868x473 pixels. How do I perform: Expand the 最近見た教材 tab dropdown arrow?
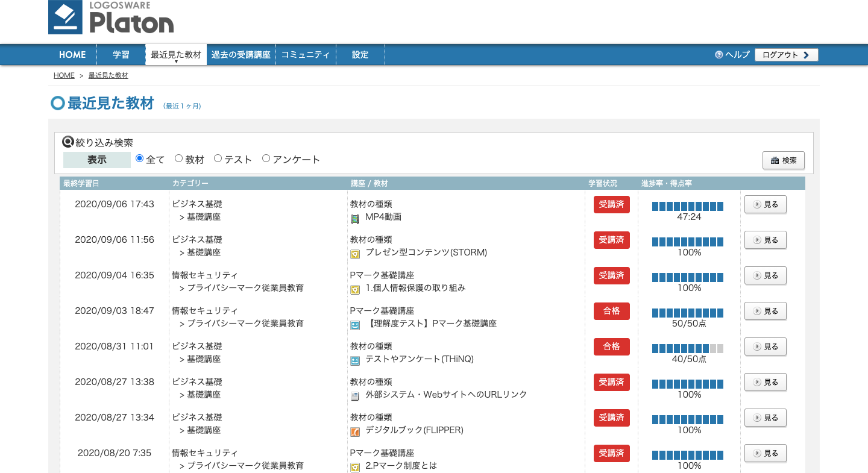click(176, 61)
